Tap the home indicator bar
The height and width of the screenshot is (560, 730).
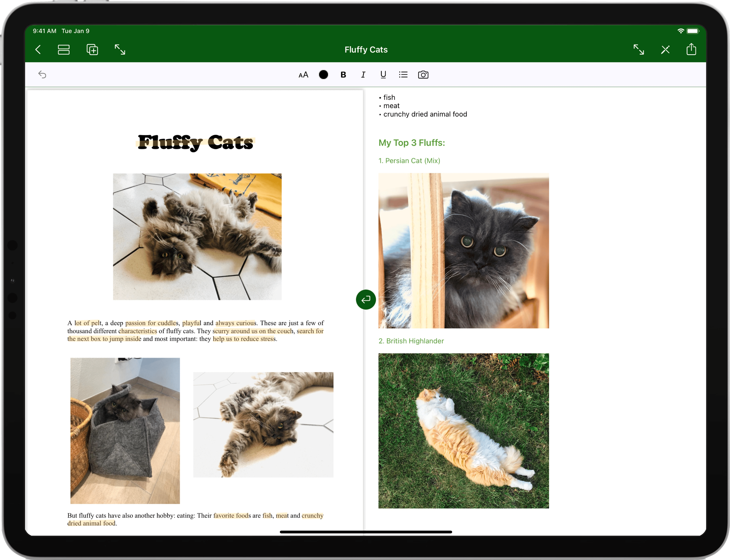tap(366, 532)
